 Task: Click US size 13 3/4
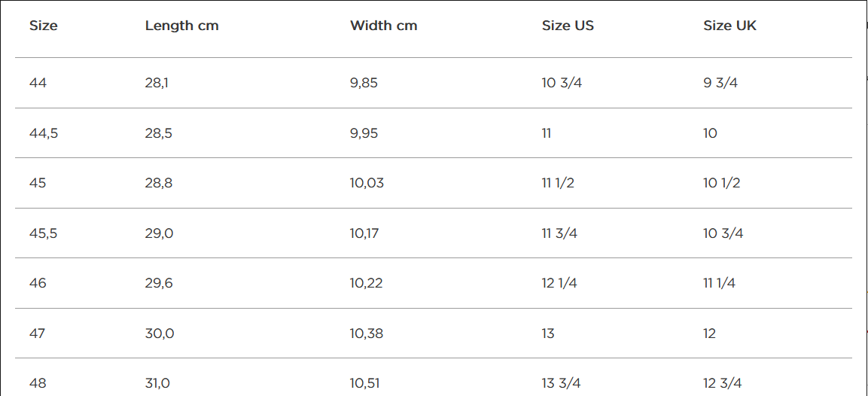coord(562,383)
